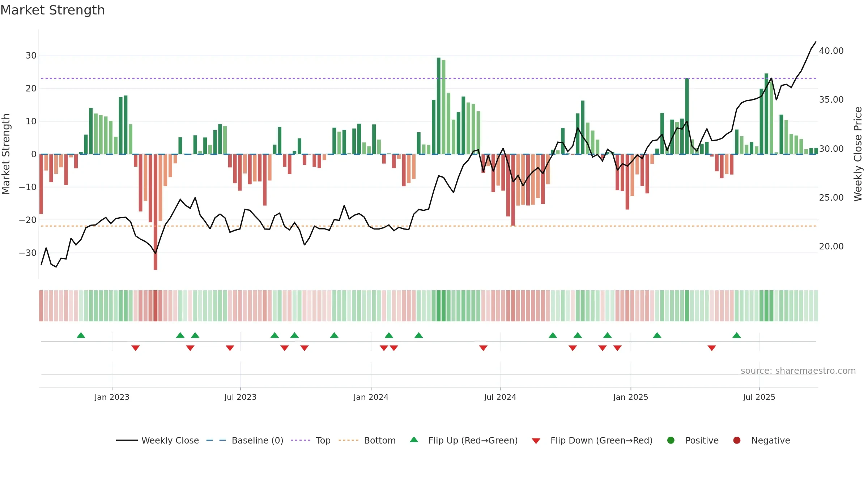Click the source: sharemaestro.com text
This screenshot has height=488, width=868.
pyautogui.click(x=798, y=371)
